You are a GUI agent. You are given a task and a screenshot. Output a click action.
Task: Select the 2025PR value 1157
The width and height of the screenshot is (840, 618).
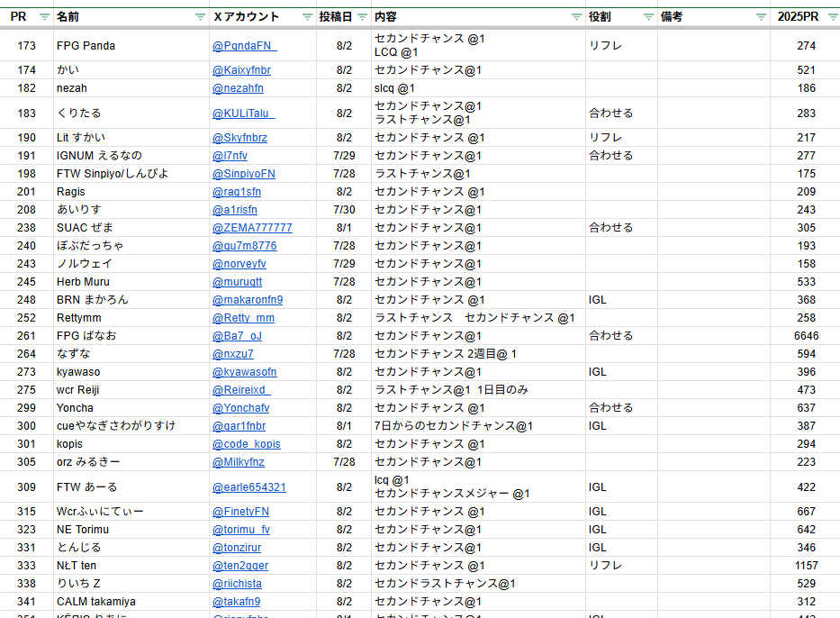[x=805, y=566]
